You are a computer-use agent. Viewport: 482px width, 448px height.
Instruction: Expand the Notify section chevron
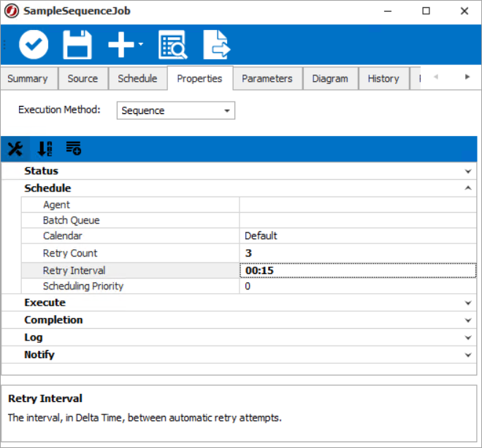468,354
